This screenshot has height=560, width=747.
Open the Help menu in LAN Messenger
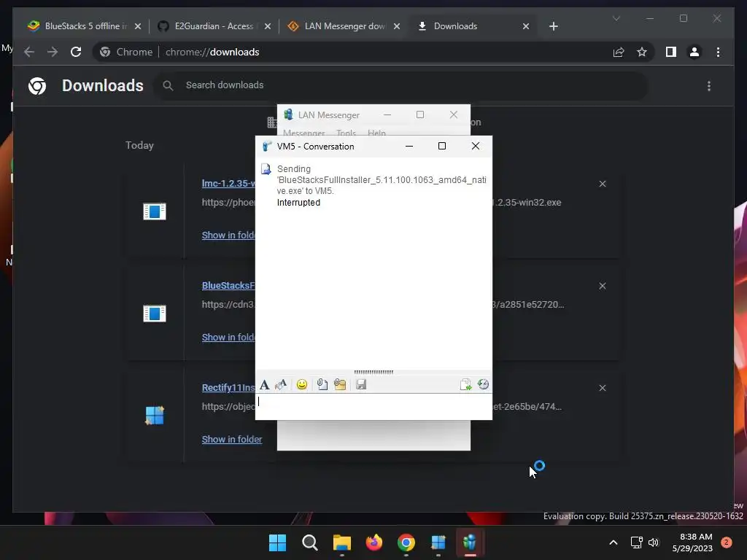(376, 133)
